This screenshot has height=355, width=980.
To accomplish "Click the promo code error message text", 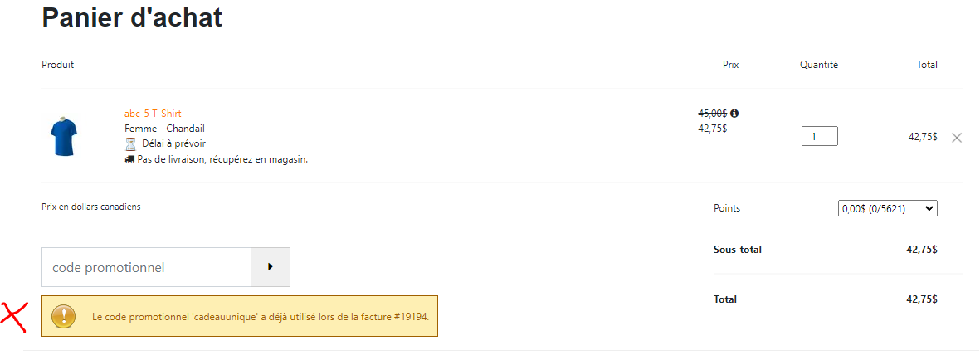I will coord(261,317).
